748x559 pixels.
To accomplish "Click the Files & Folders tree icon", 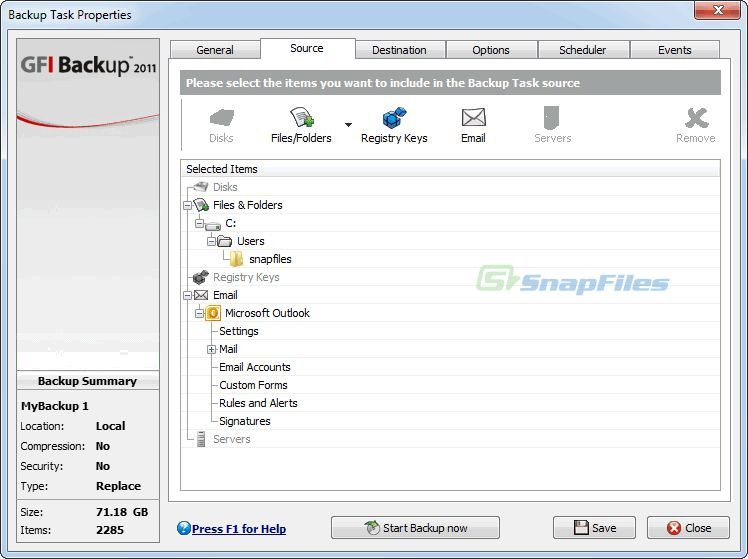I will click(201, 205).
